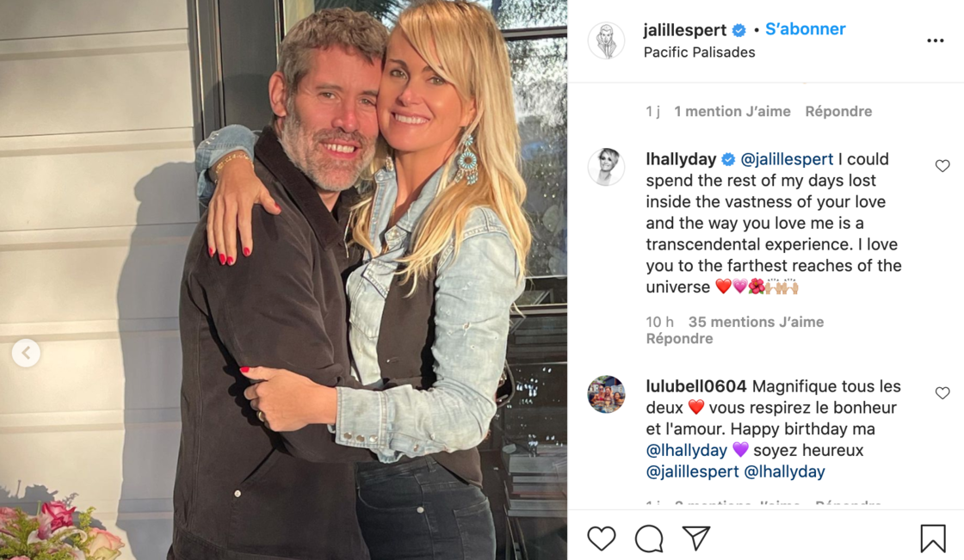The width and height of the screenshot is (964, 560).
Task: Click Répondre on the top comment
Action: pyautogui.click(x=838, y=111)
